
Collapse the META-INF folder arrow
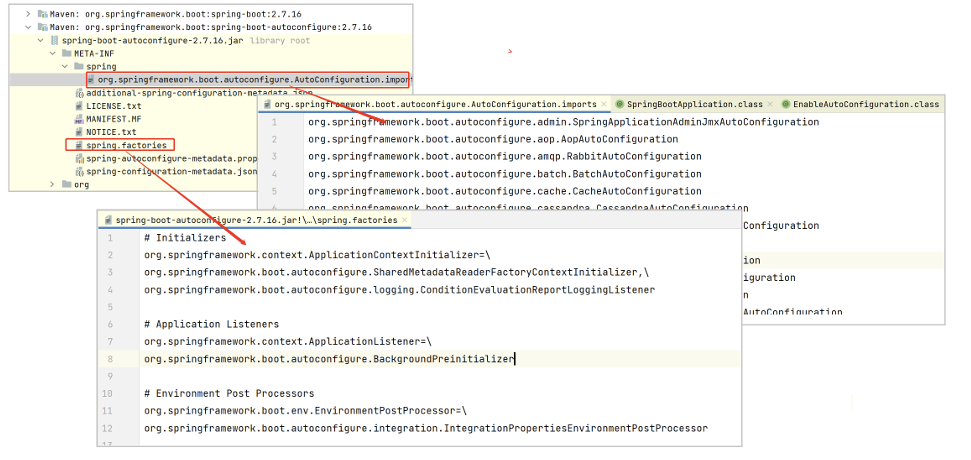(53, 53)
